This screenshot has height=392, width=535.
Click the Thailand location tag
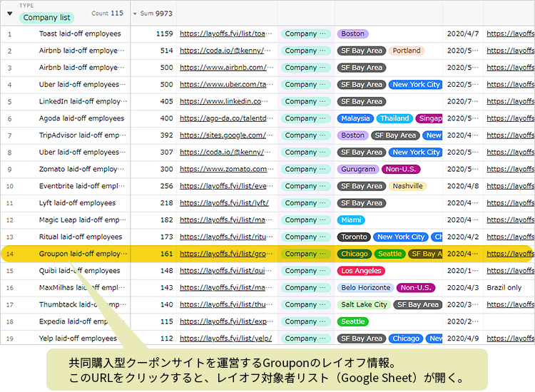(x=394, y=118)
